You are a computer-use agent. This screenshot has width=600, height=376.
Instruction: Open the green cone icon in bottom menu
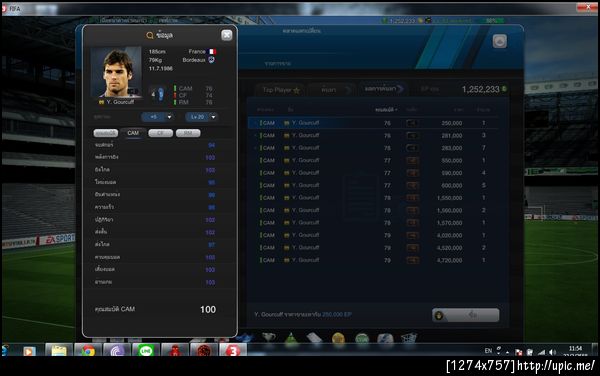(292, 338)
